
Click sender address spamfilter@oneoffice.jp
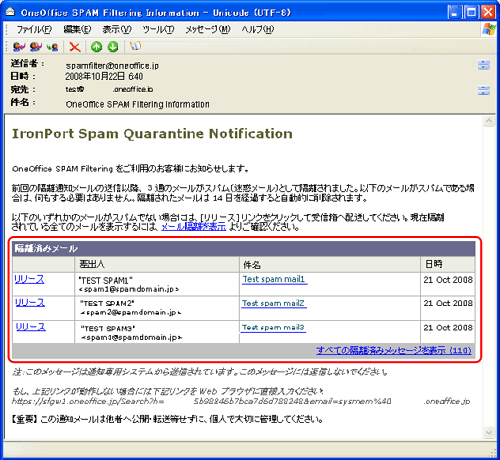112,66
